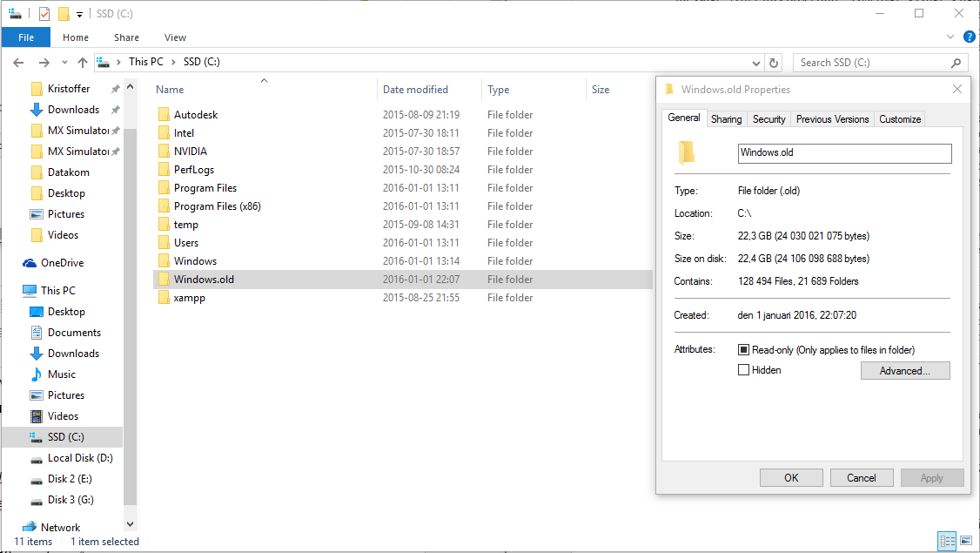Select the PerfLogs folder icon
The height and width of the screenshot is (553, 980).
point(164,170)
